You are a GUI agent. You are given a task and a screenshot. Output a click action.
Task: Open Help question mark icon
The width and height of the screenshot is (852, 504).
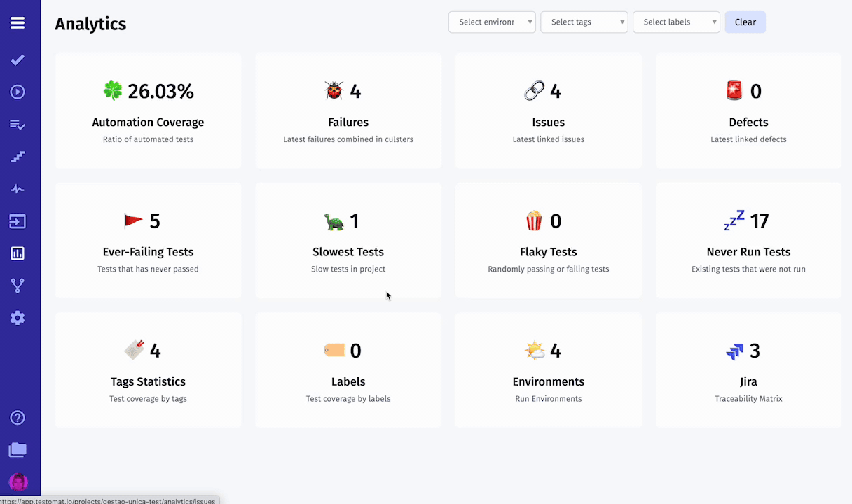tap(18, 418)
